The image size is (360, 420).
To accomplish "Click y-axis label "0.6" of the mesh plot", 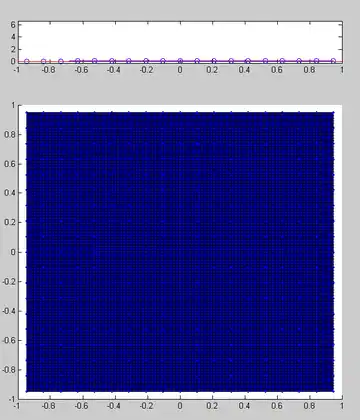I will 10,164.
